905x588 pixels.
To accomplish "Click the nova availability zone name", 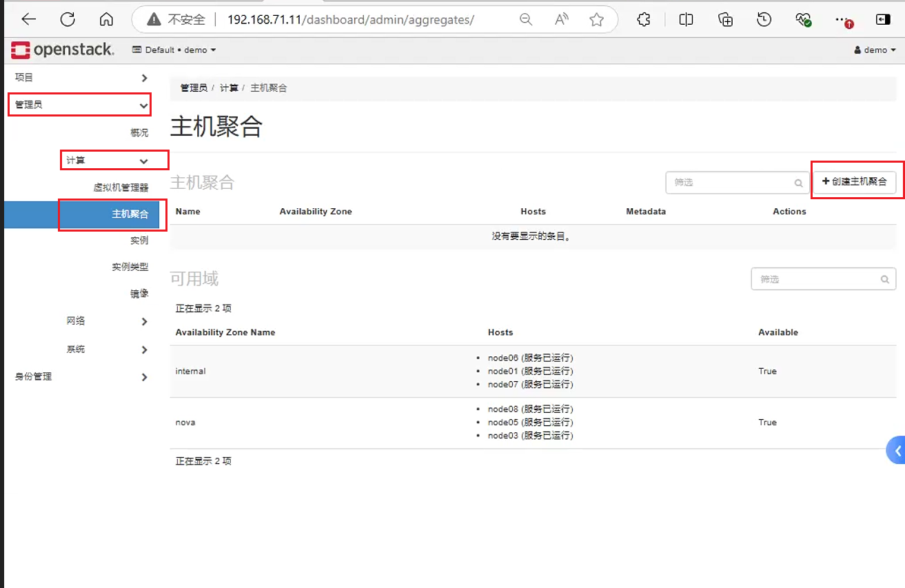I will (185, 423).
